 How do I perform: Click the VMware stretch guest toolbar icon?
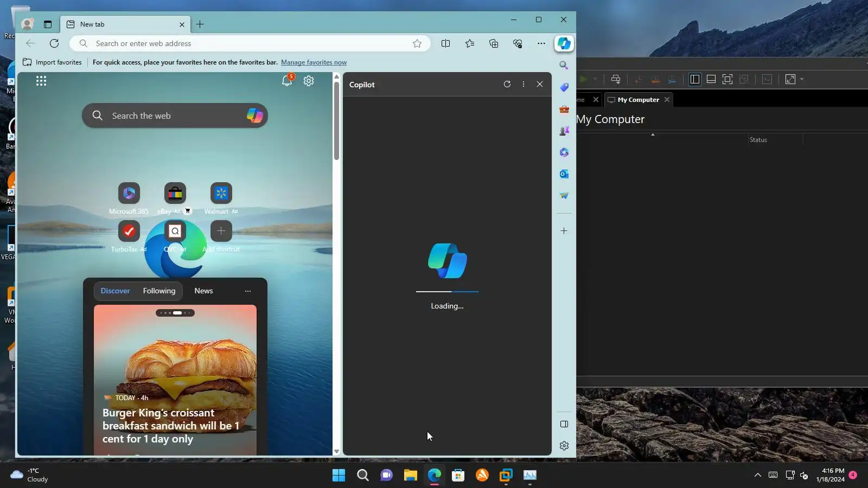click(790, 79)
